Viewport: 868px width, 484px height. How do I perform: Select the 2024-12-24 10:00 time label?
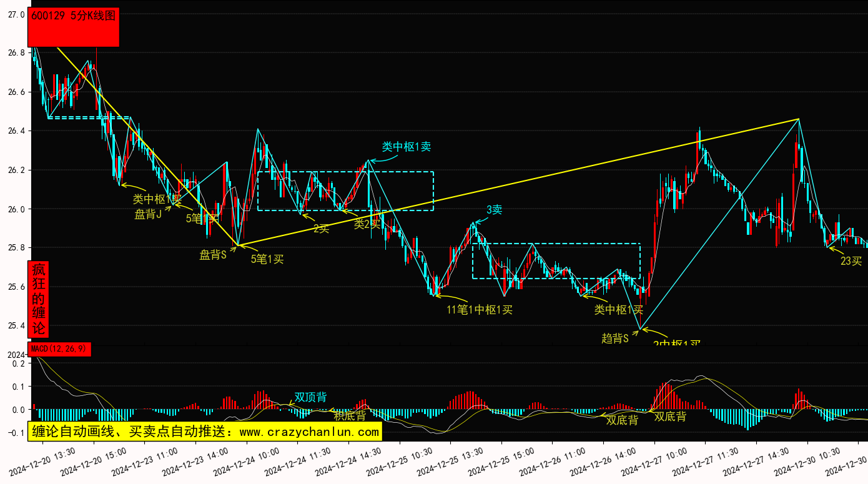click(x=247, y=462)
